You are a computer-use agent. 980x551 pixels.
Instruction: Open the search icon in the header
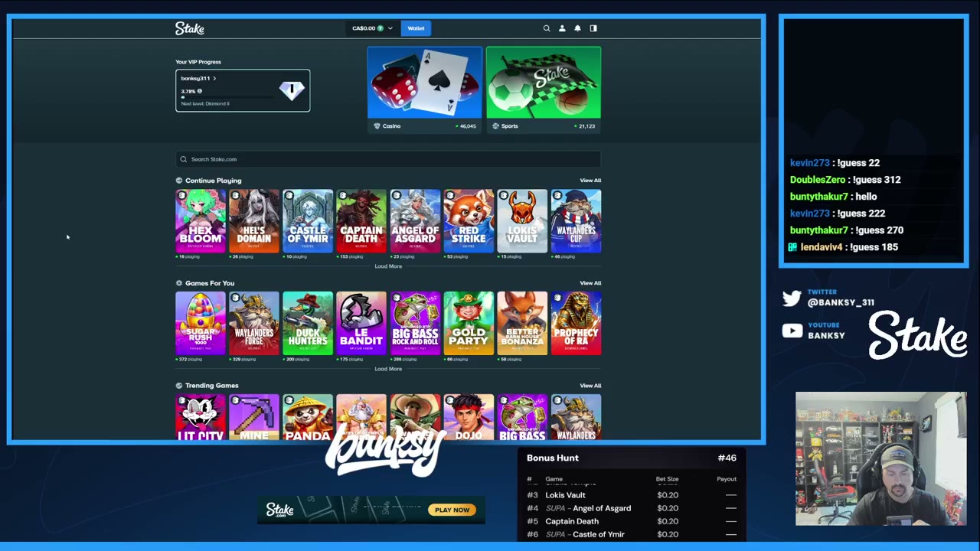point(547,28)
